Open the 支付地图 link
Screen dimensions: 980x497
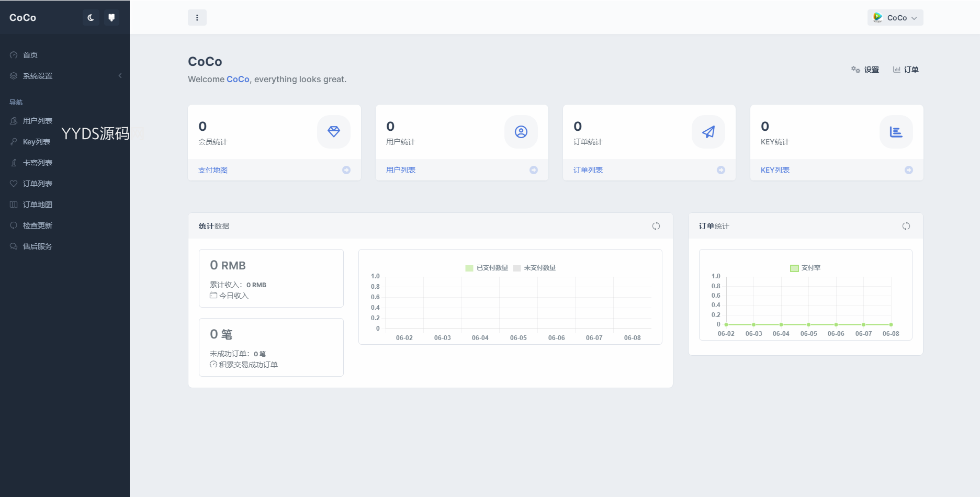coord(213,170)
